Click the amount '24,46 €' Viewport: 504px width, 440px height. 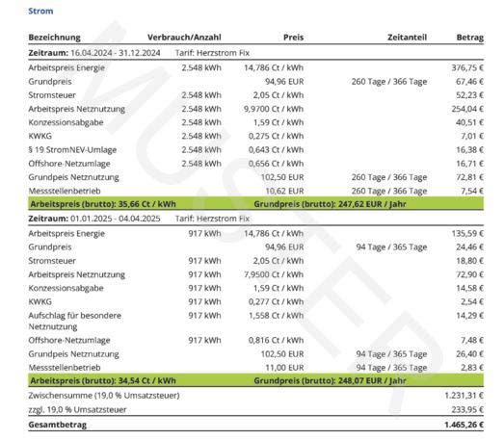[469, 247]
